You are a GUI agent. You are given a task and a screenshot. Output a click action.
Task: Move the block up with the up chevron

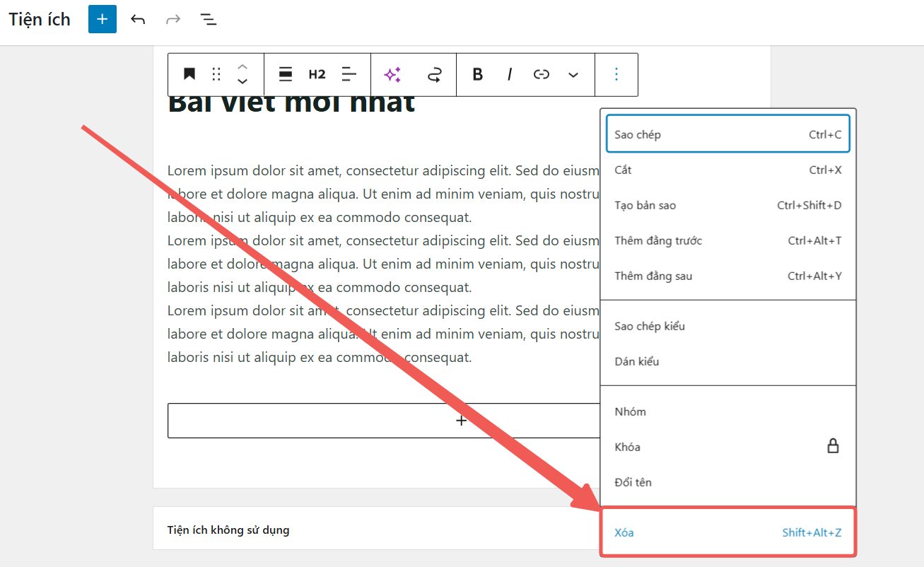[x=242, y=66]
